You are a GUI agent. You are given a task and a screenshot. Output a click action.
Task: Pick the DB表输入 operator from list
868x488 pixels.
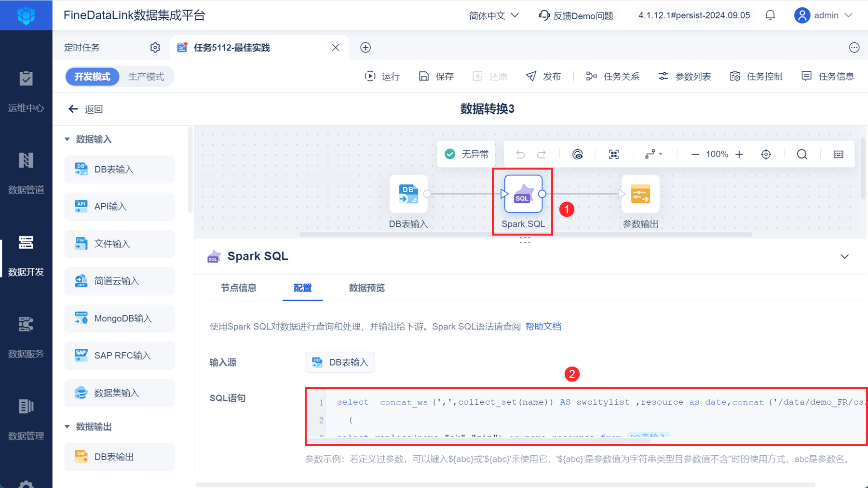[120, 169]
